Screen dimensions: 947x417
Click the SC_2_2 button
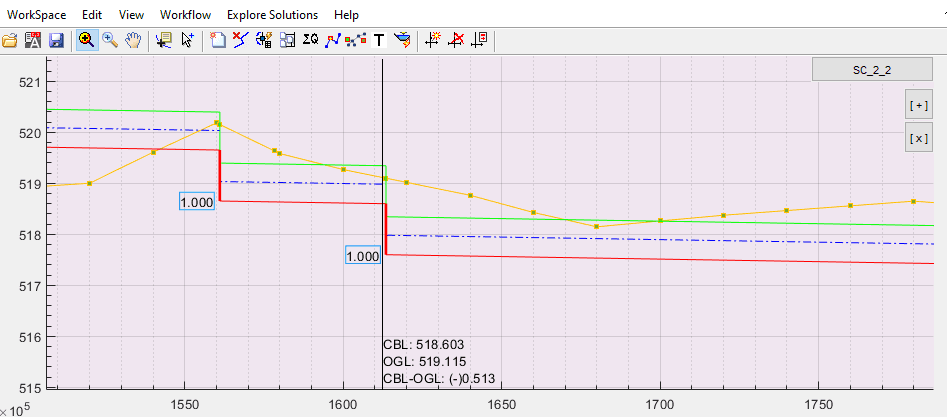point(871,69)
